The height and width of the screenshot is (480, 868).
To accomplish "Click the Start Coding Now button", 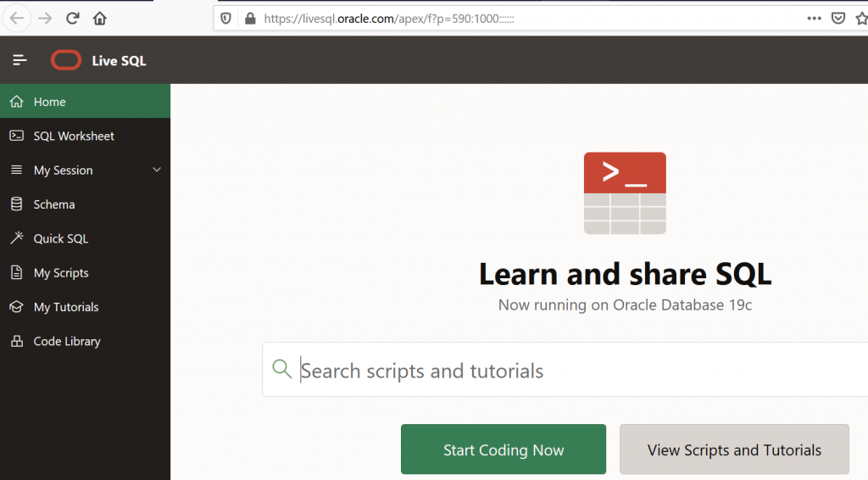I will pyautogui.click(x=504, y=449).
